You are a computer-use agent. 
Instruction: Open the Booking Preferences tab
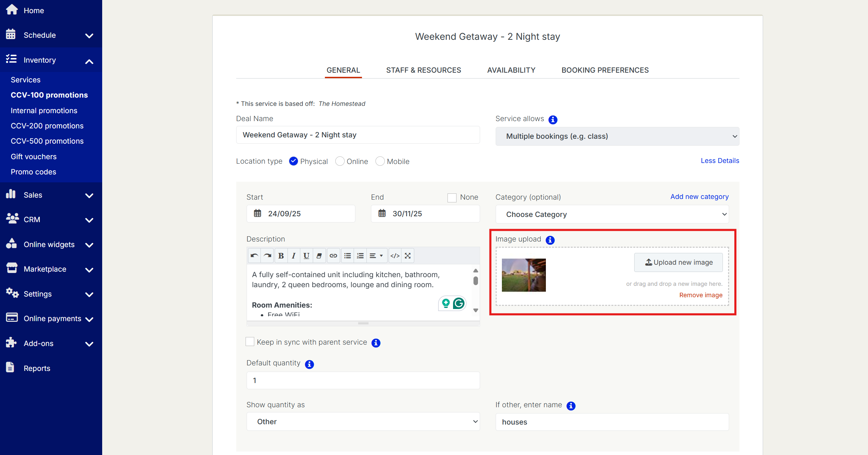coord(605,70)
